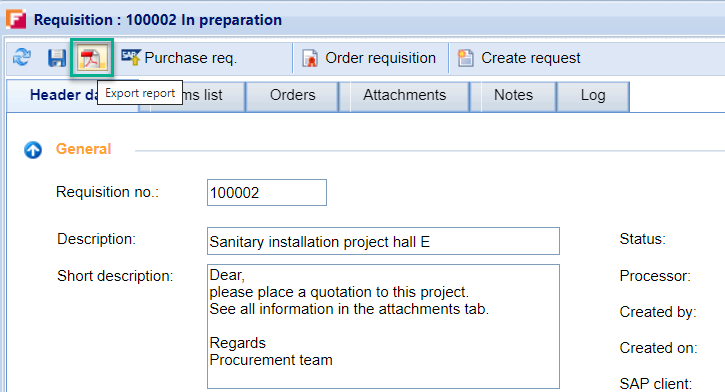Screen dimensions: 725x392
Task: Click into the Description text field
Action: 383,241
